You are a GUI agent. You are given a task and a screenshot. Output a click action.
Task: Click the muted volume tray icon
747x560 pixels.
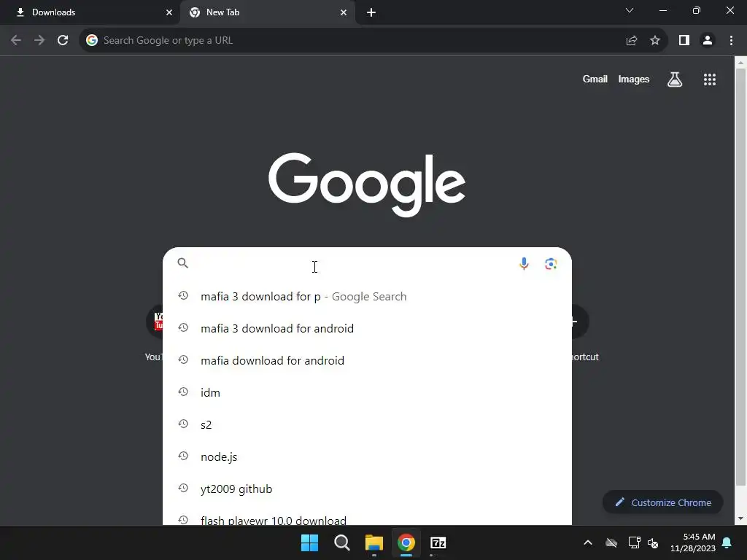tap(653, 542)
